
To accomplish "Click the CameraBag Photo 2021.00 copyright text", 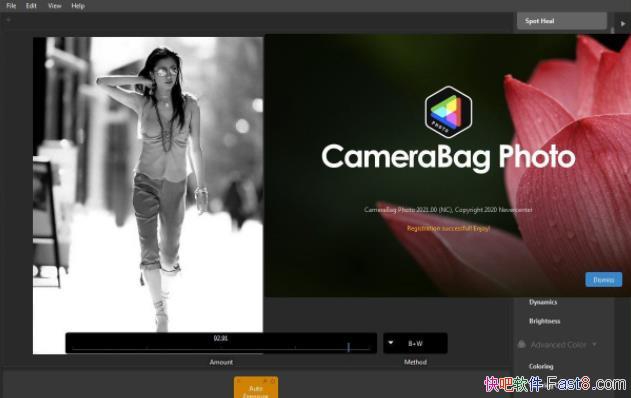I will coord(448,210).
